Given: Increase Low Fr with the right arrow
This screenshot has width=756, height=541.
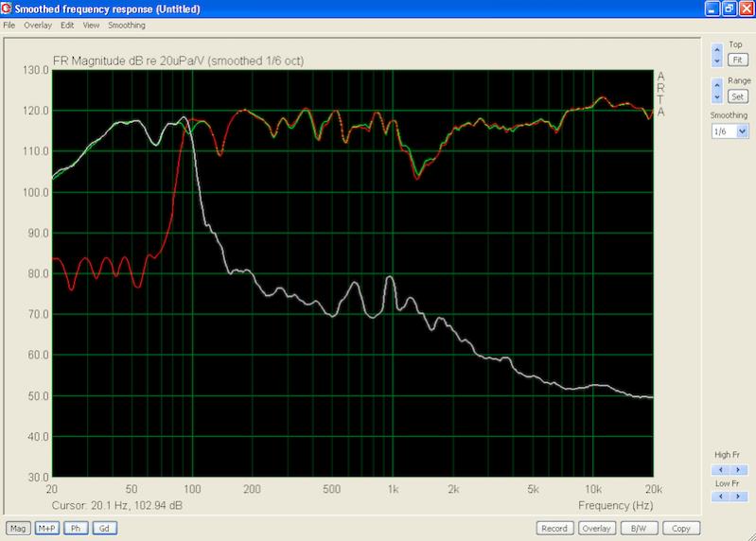Looking at the screenshot, I should (738, 497).
